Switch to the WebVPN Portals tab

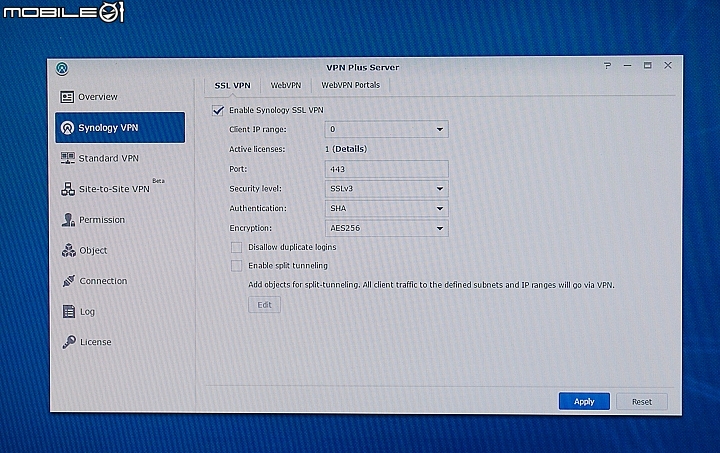(350, 85)
